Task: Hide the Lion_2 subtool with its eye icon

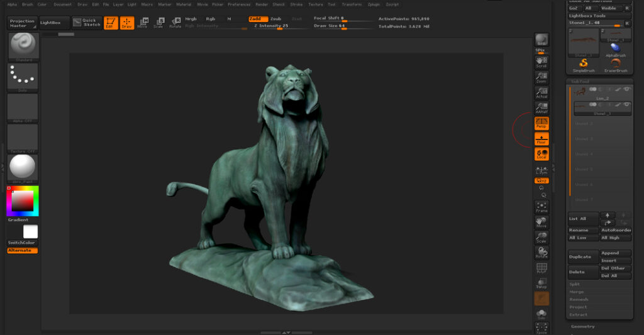Action: coord(627,90)
